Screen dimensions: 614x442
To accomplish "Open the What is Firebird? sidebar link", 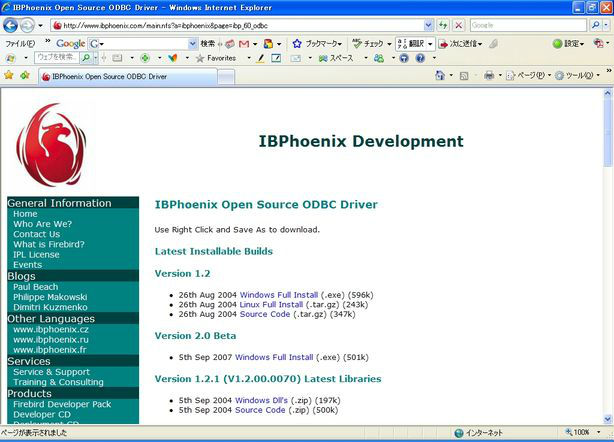I will (x=49, y=244).
